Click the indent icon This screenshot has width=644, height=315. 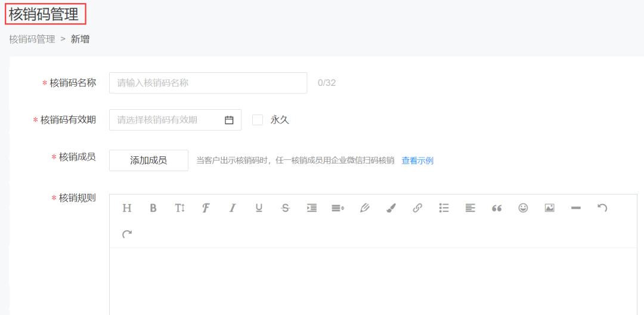click(x=311, y=208)
